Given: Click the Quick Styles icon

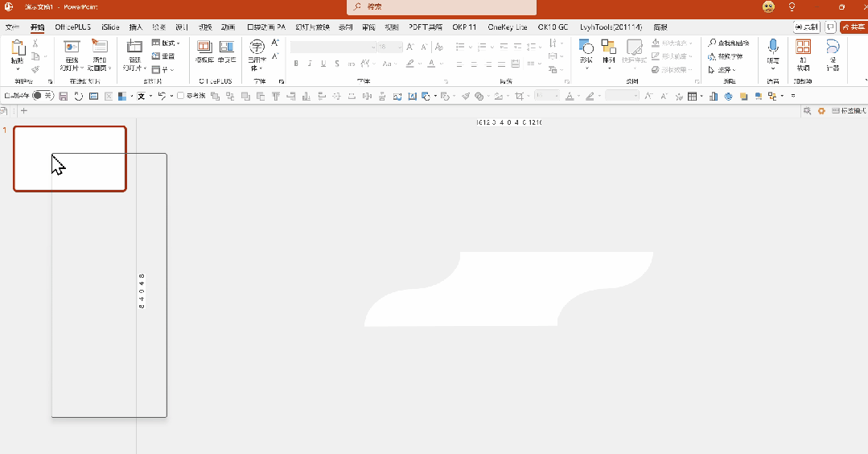Looking at the screenshot, I should pyautogui.click(x=634, y=47).
